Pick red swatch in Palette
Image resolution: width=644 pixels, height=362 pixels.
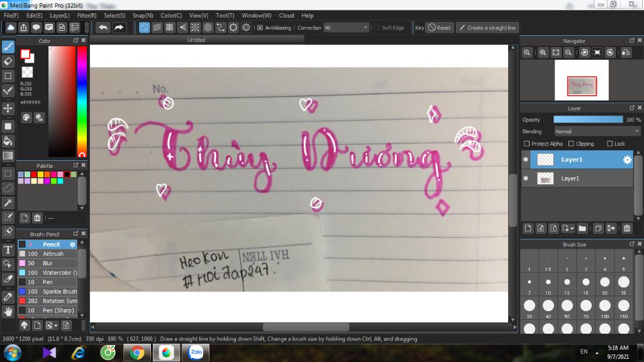coord(34,175)
